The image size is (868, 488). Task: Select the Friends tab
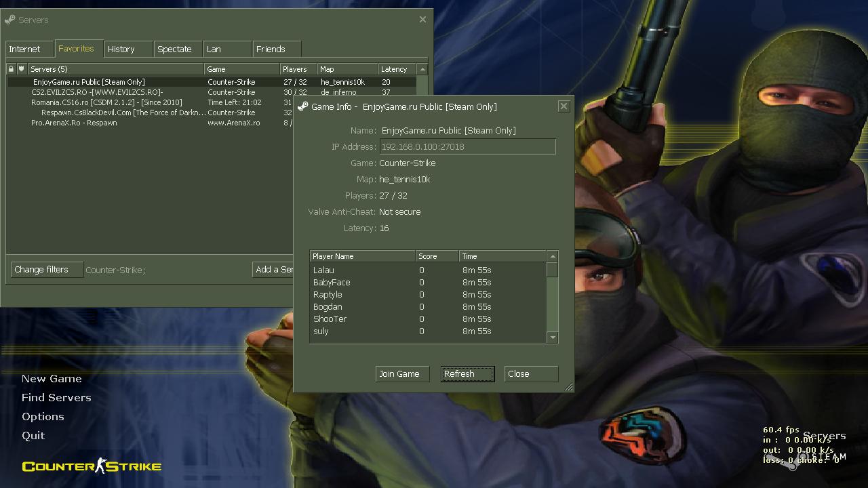[x=271, y=49]
